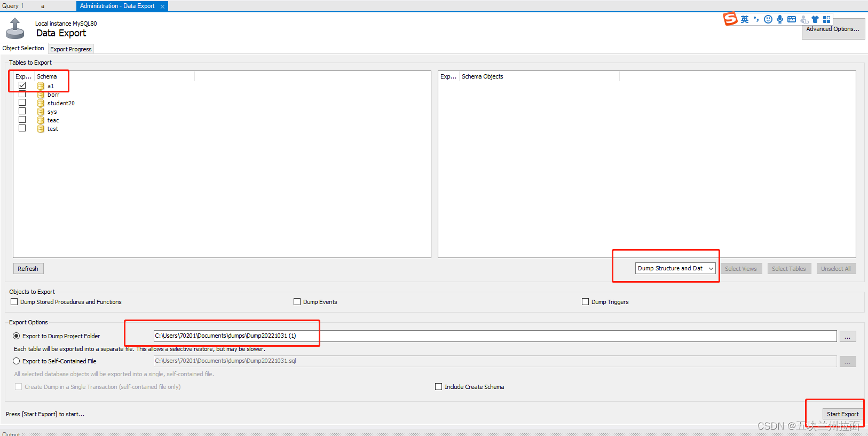Select the teac schema name
The image size is (868, 436).
tap(53, 120)
